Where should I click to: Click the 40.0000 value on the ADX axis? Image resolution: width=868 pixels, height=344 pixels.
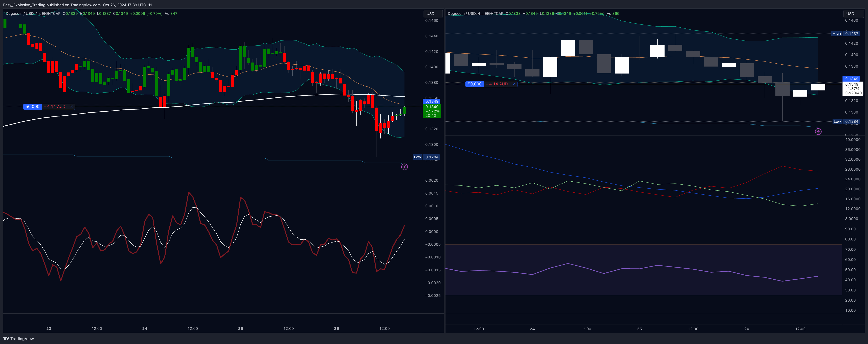click(852, 140)
